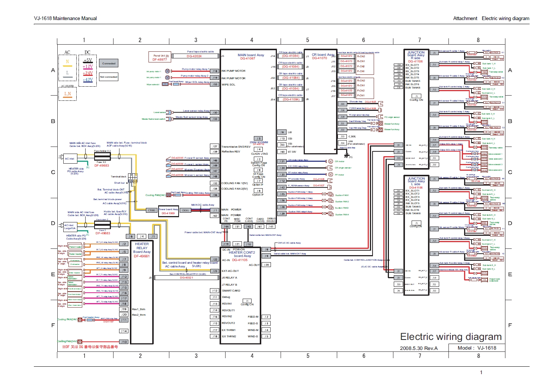
Task: Click the Lever sensor symbol
Action: (169, 112)
